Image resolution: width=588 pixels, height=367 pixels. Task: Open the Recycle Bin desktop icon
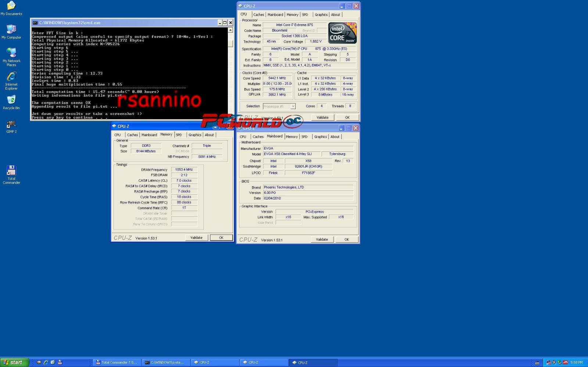[11, 102]
